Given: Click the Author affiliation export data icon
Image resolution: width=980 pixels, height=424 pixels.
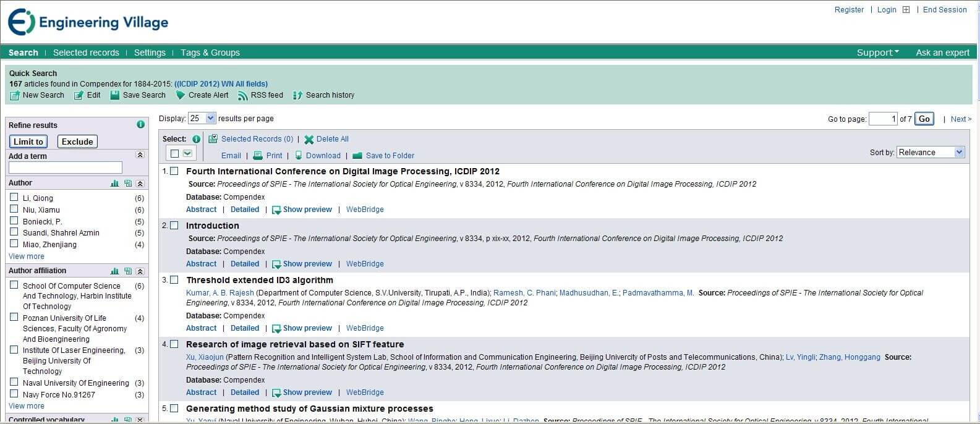Looking at the screenshot, I should (x=128, y=271).
